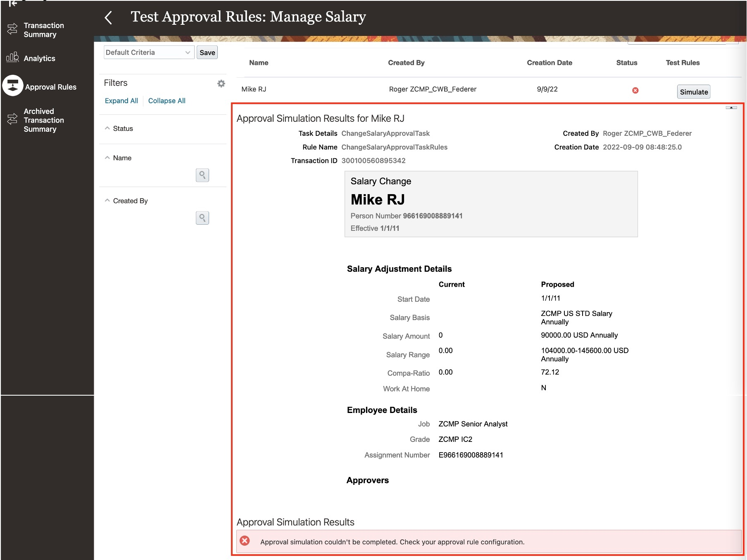This screenshot has height=560, width=747.
Task: Click the Approvers section heading
Action: [368, 480]
